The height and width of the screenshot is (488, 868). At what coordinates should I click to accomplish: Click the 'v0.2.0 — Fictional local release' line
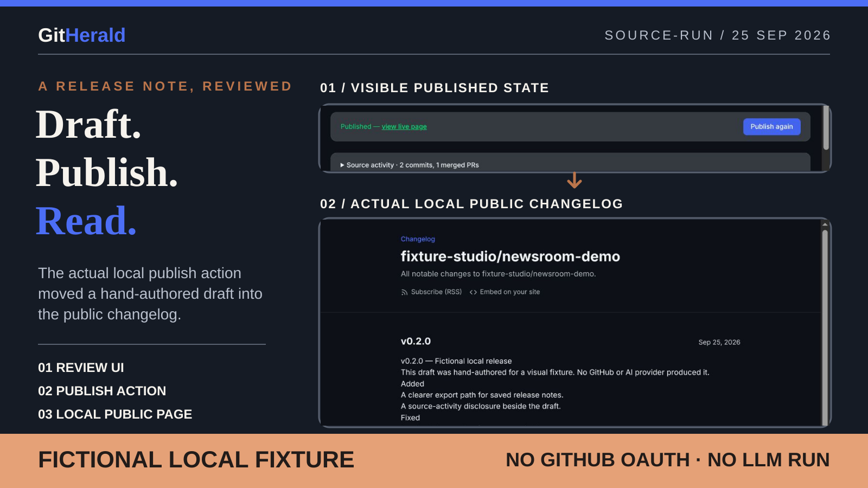tap(456, 361)
